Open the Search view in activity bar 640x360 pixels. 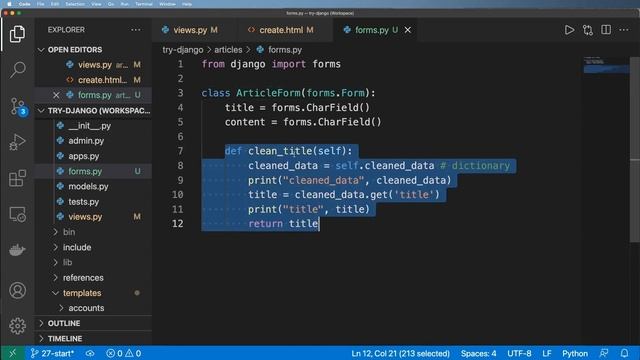click(x=17, y=70)
